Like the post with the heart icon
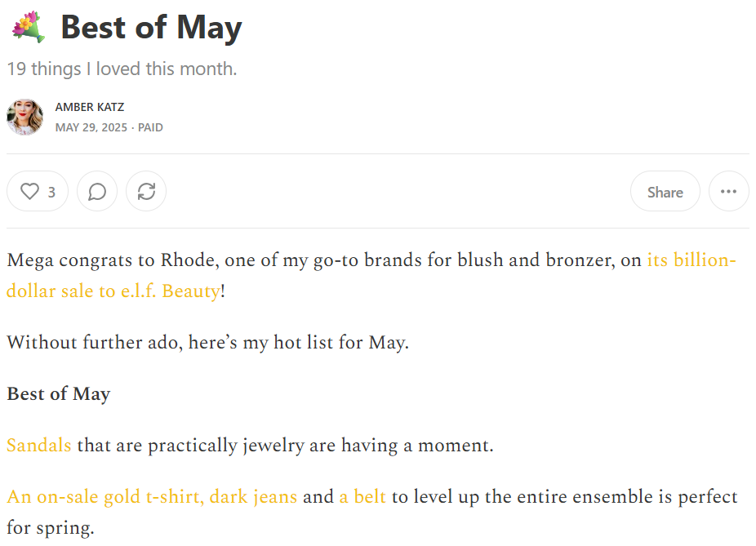Screen dimensions: 756x546 (x=37, y=191)
